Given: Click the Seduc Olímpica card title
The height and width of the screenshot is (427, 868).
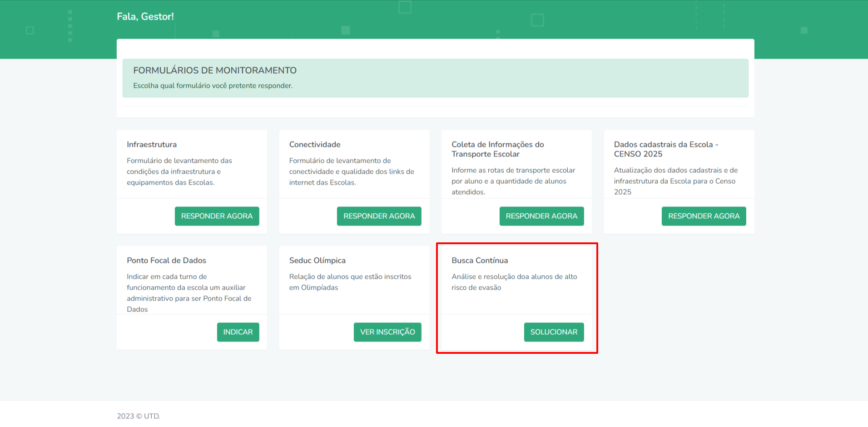Looking at the screenshot, I should [317, 261].
